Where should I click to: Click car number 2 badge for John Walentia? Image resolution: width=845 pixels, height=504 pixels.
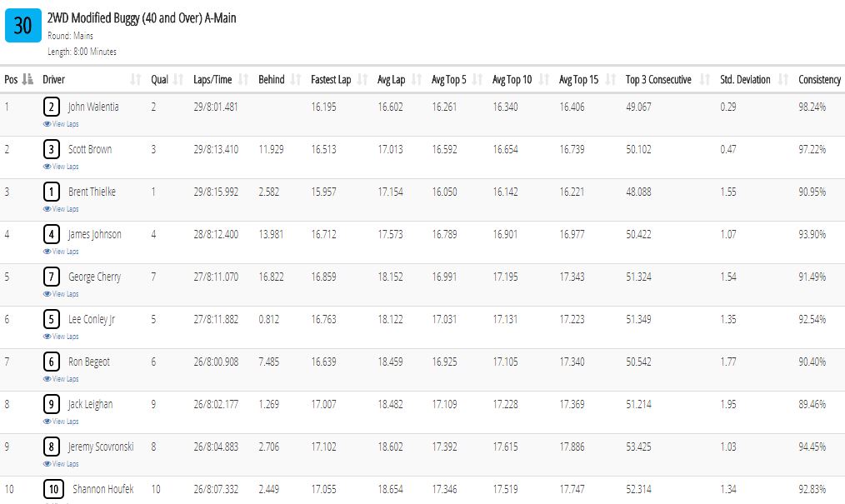point(51,107)
